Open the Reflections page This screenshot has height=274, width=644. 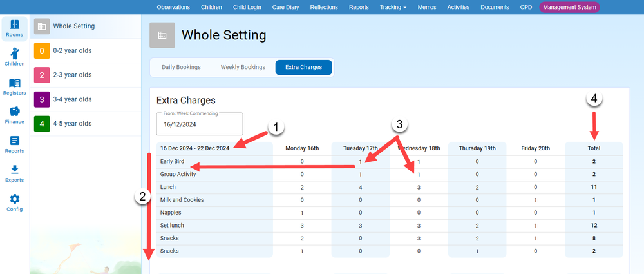(324, 7)
